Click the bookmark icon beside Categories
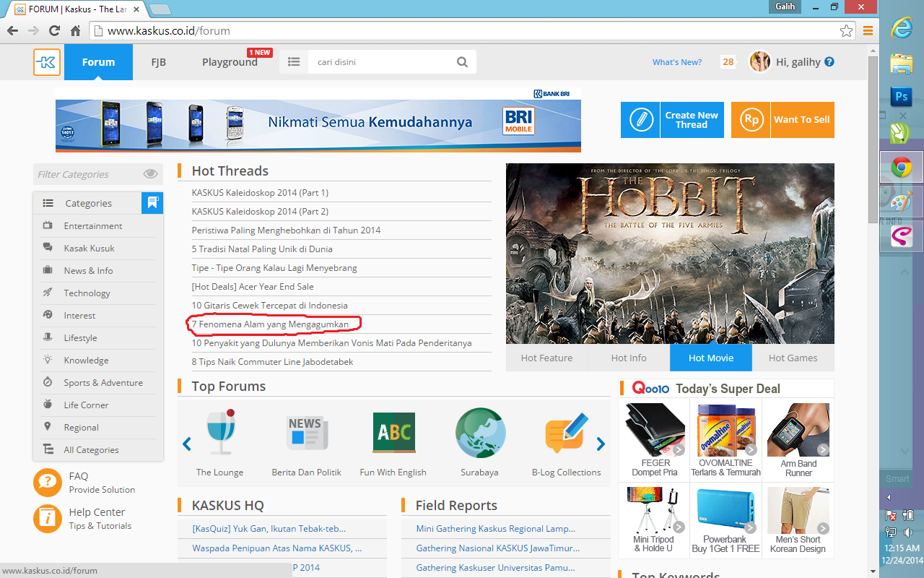 tap(152, 203)
